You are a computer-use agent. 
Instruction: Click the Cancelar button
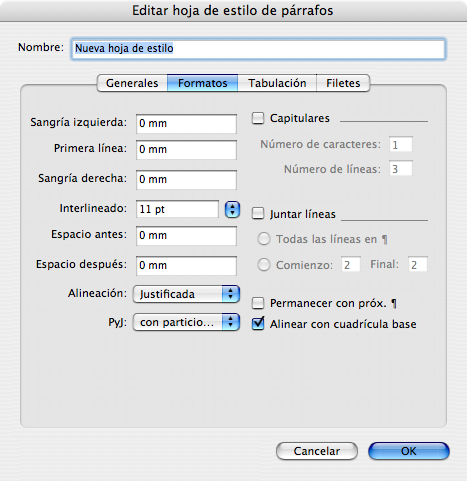pyautogui.click(x=317, y=451)
